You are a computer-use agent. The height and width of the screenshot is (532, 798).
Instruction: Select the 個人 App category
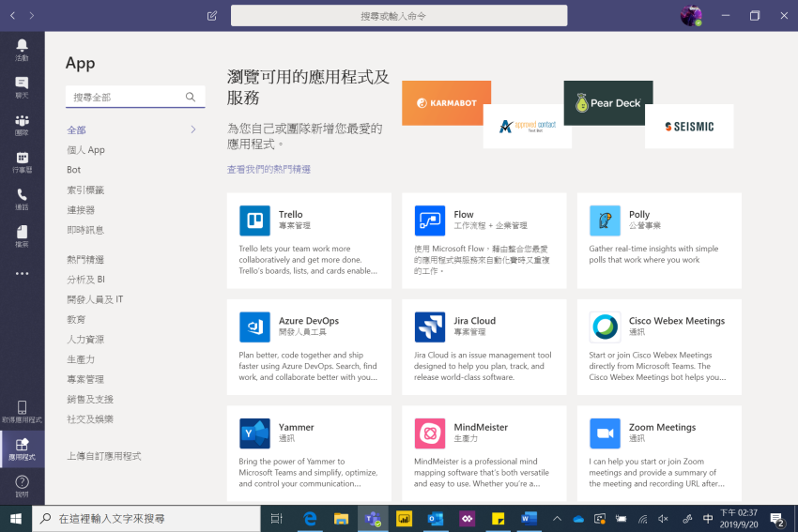[x=85, y=150]
